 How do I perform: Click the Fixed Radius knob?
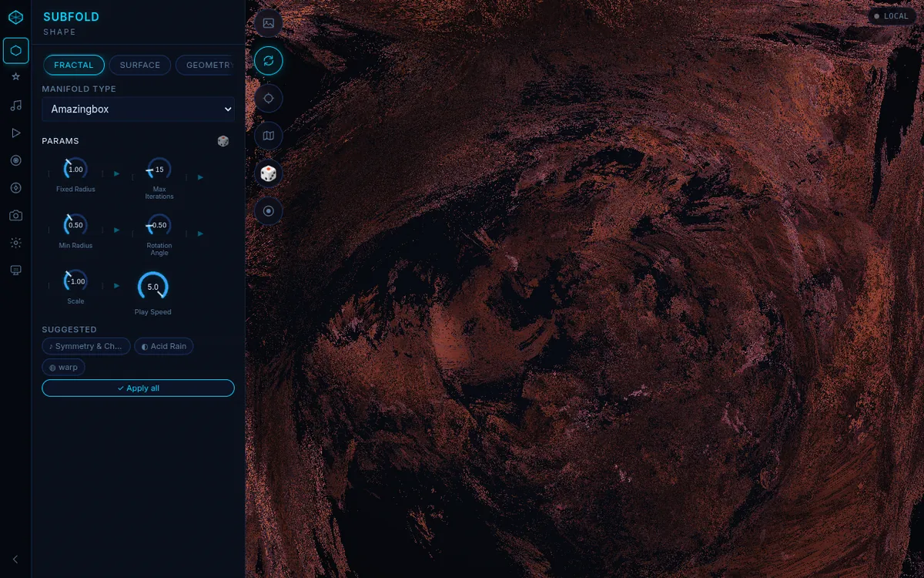(75, 169)
